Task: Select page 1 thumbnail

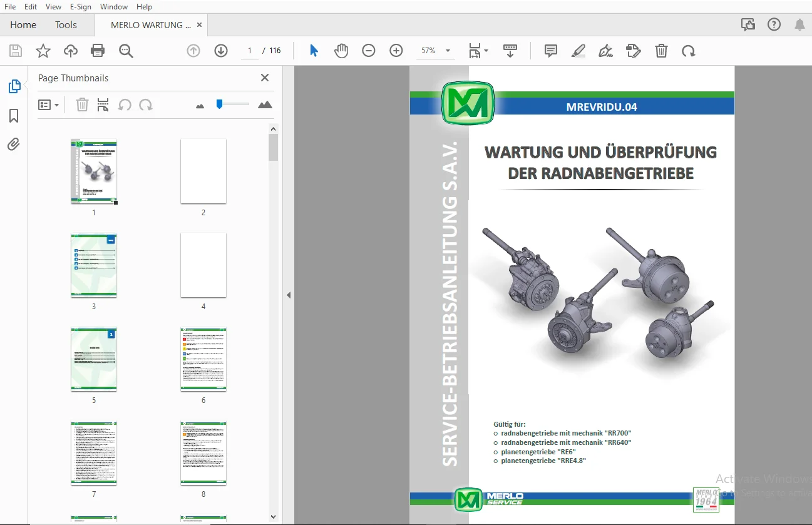Action: (94, 171)
